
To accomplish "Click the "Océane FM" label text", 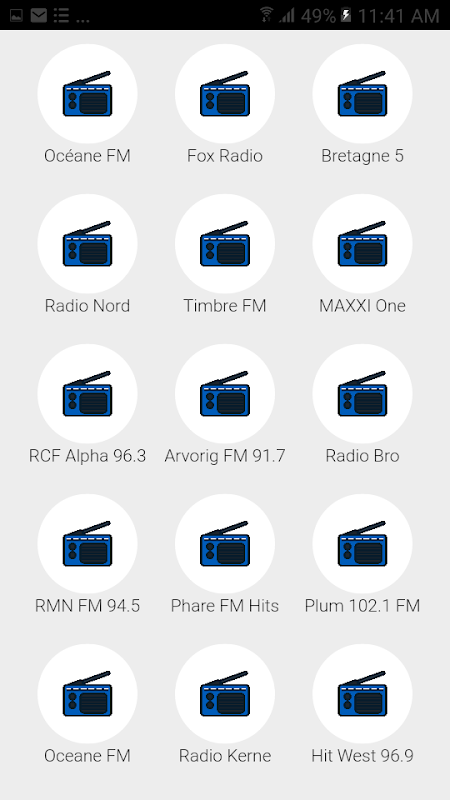I will click(87, 156).
